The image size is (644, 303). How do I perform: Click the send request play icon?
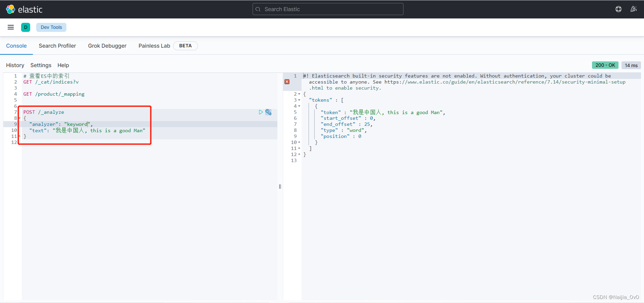(x=261, y=112)
